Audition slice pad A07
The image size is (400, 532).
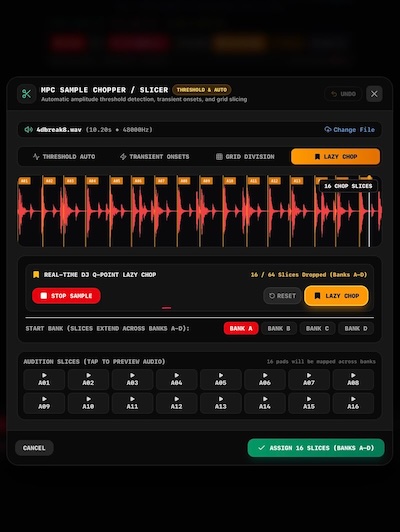[x=309, y=379]
